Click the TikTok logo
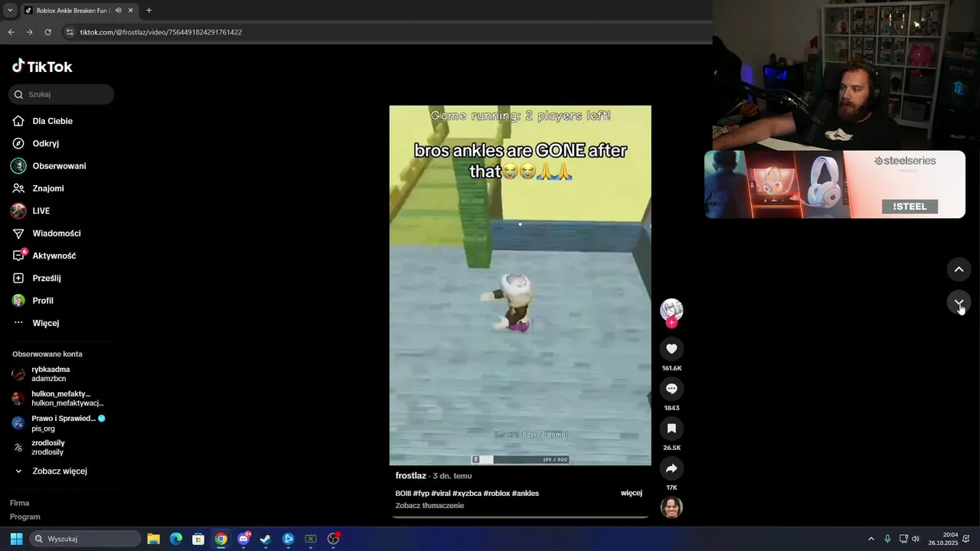 click(42, 67)
